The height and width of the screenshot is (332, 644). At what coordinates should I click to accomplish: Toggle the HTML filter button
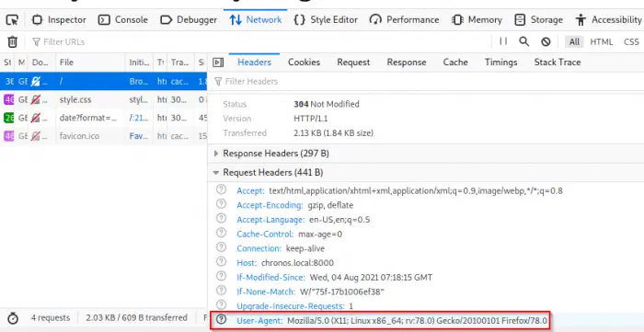[602, 42]
